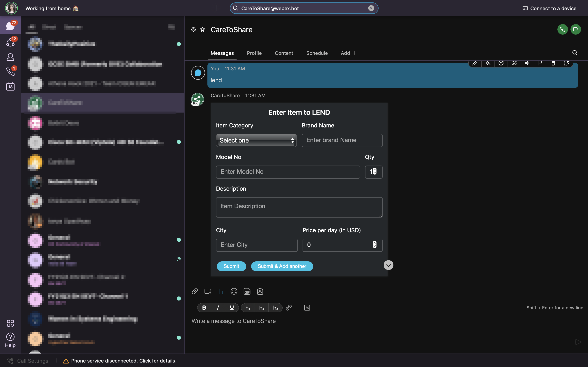
Task: Open the Item Category dropdown
Action: pos(256,140)
